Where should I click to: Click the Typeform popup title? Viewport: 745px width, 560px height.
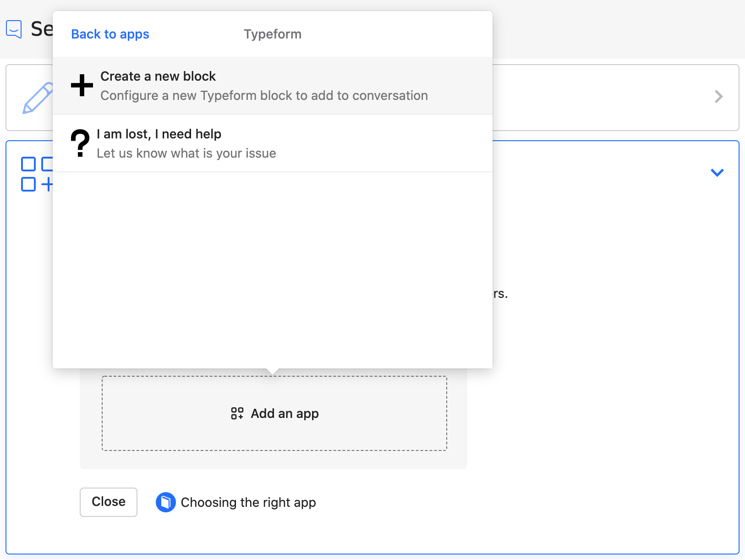[273, 34]
